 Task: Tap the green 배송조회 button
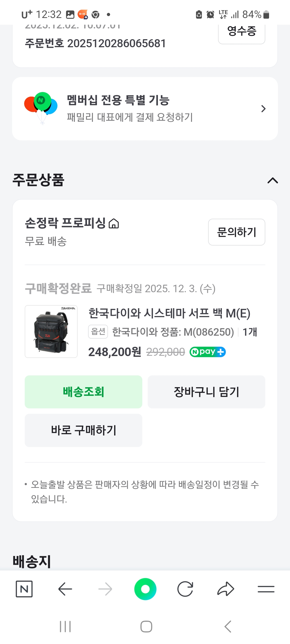84,392
